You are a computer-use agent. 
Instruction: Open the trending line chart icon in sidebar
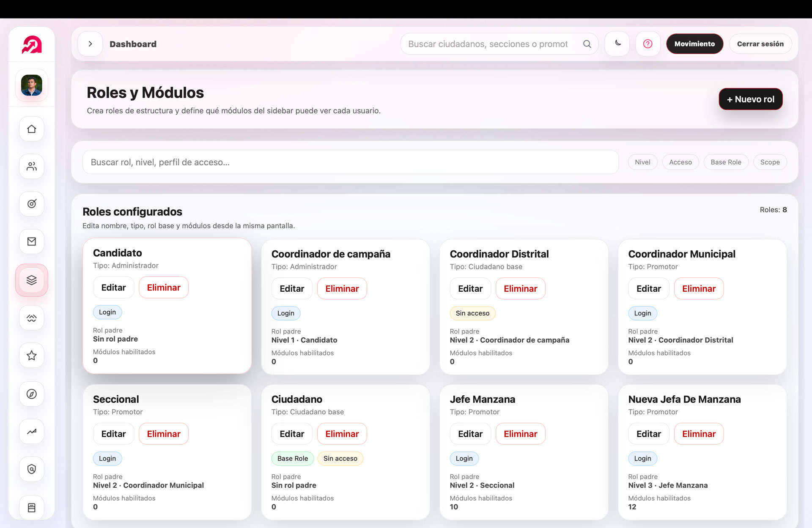32,432
